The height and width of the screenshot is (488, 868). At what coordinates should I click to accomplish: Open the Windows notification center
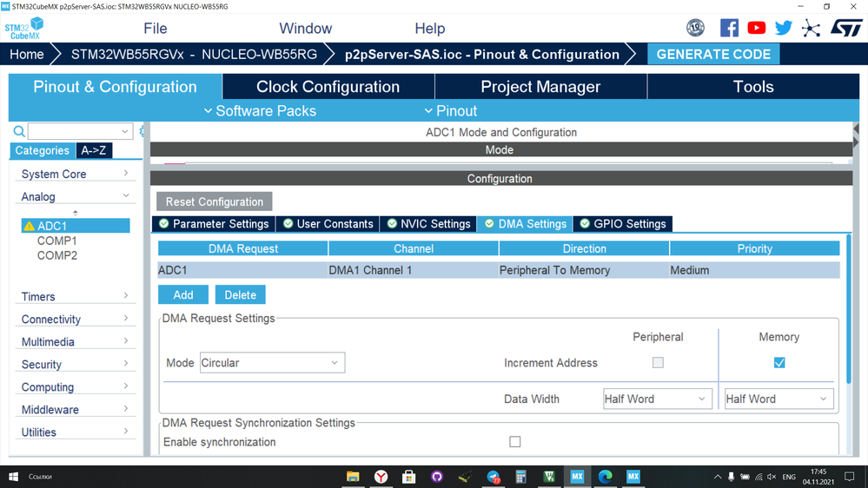(849, 477)
